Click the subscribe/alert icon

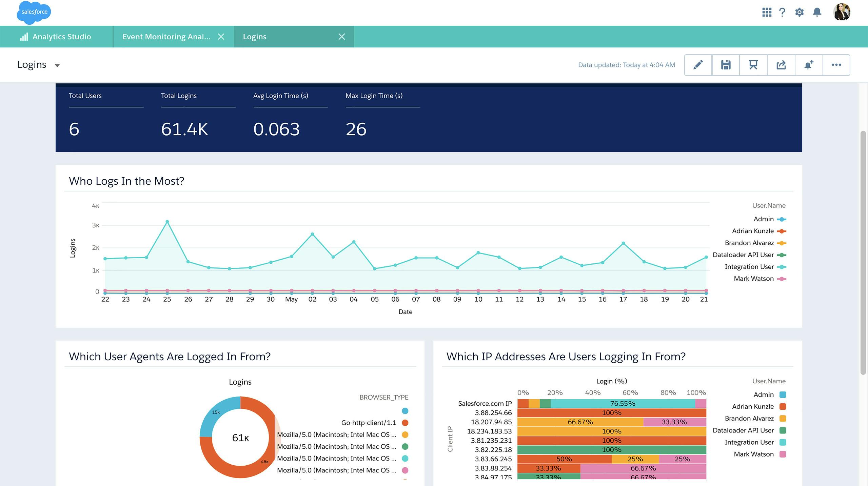[808, 64]
